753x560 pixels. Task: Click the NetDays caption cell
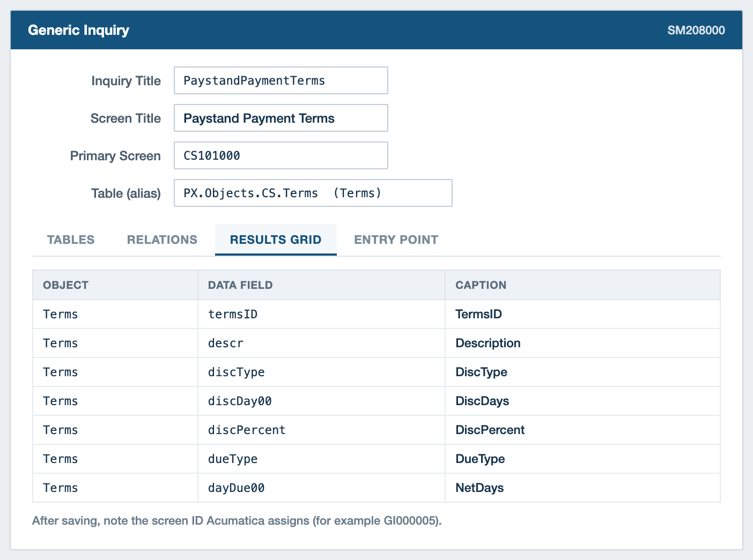582,488
